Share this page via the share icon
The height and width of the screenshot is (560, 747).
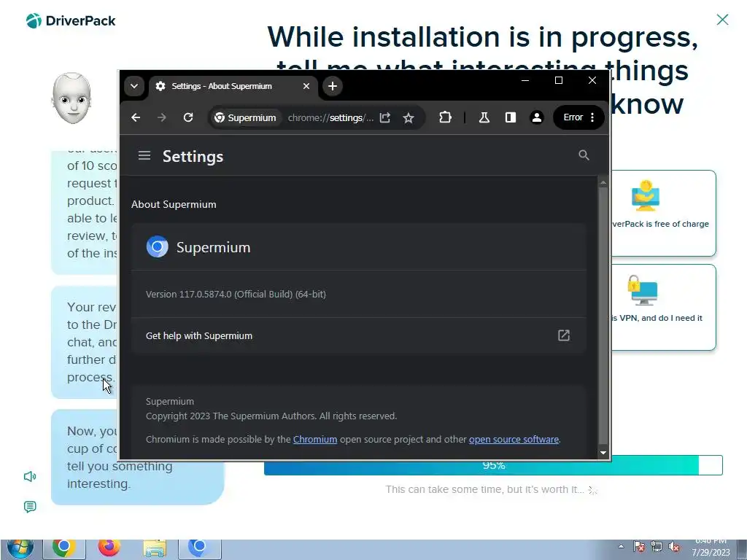(385, 117)
